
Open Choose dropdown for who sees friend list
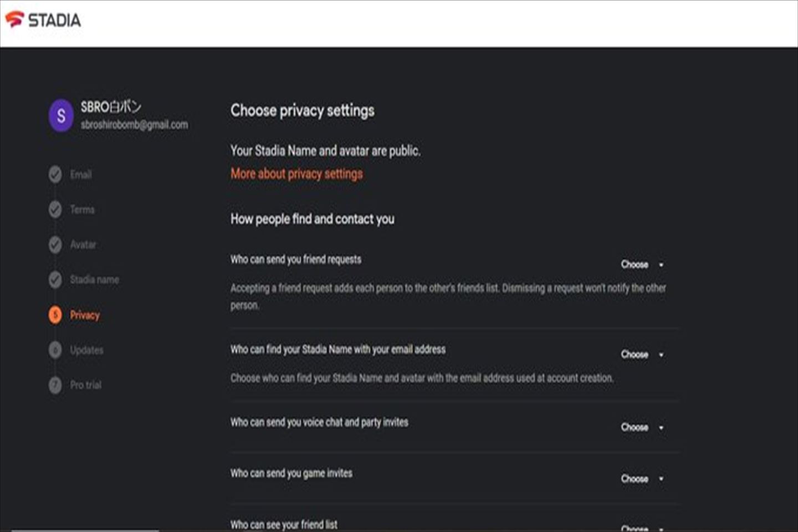[x=642, y=528]
